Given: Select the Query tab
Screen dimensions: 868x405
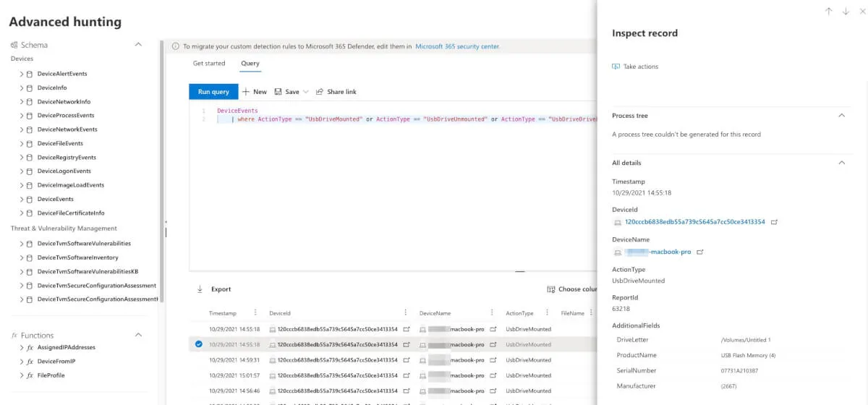Looking at the screenshot, I should [250, 64].
